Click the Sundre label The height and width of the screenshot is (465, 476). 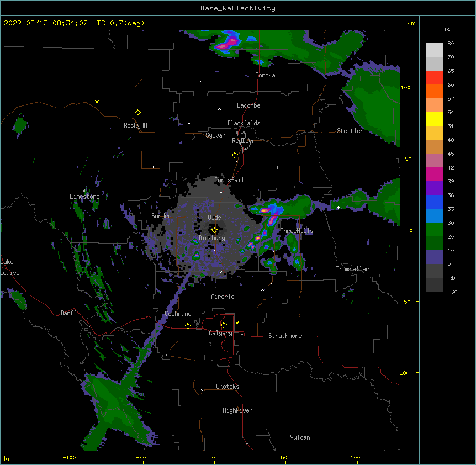pos(161,216)
